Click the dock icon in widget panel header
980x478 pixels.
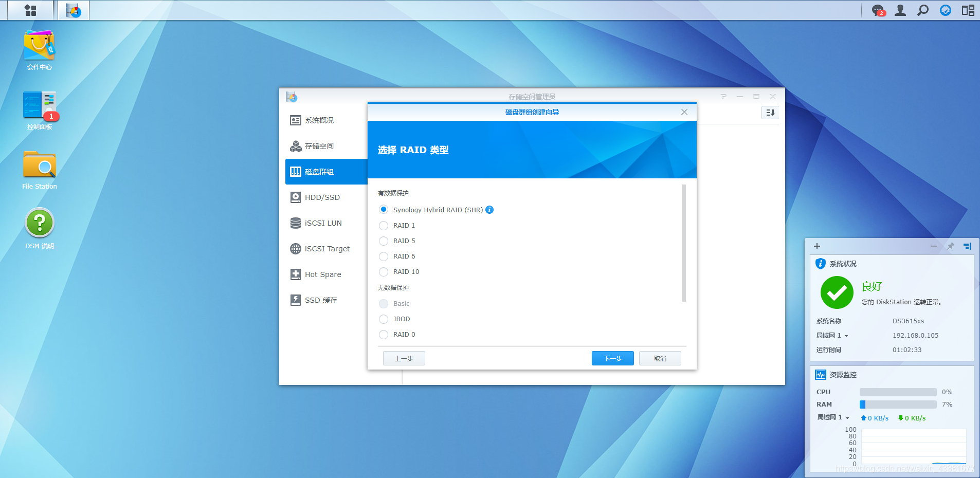point(967,246)
